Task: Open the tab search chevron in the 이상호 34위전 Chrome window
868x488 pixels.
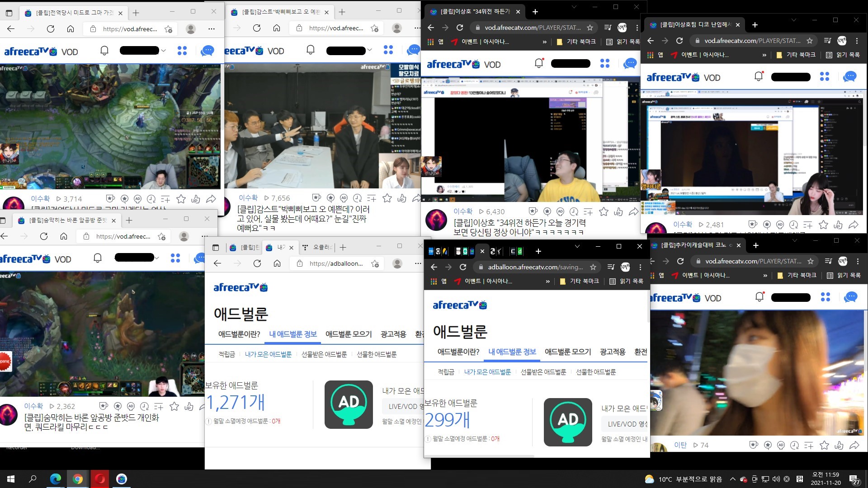Action: pos(574,7)
